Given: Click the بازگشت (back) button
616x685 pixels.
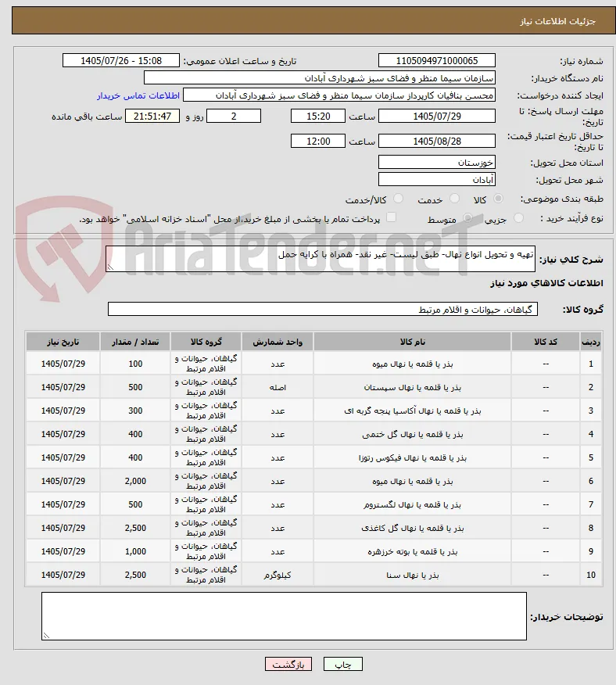Looking at the screenshot, I should 288,664.
